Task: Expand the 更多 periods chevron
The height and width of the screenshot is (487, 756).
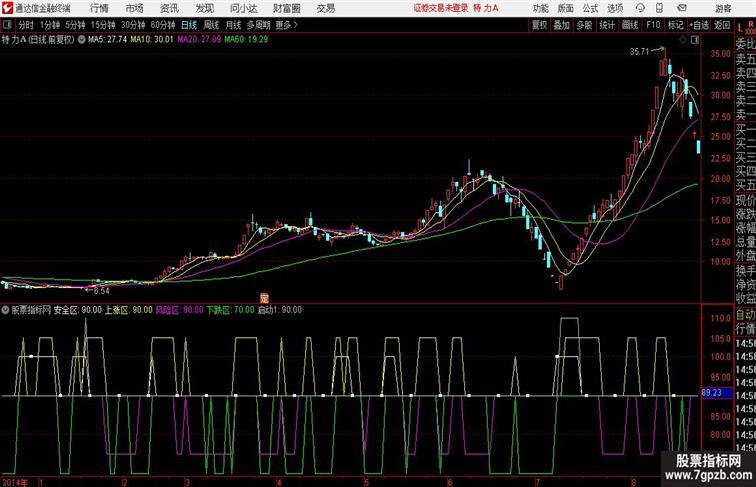Action: coord(286,25)
